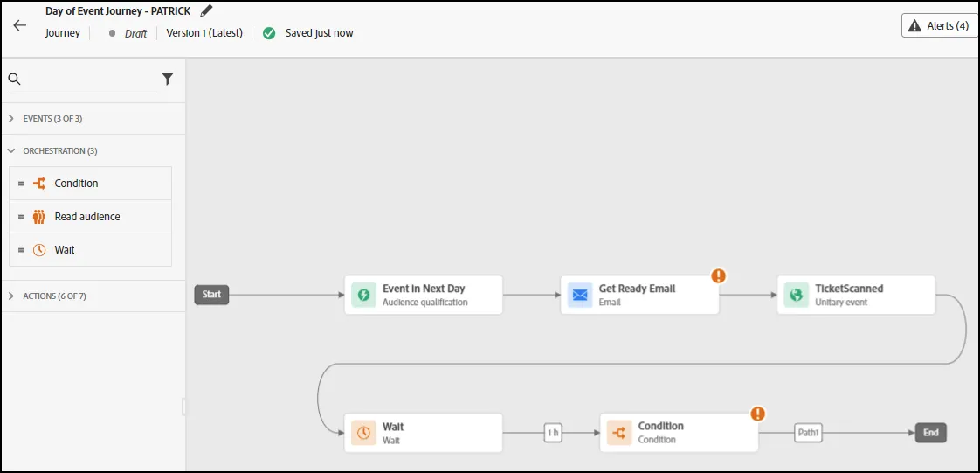The image size is (980, 473).
Task: Open the Alerts (4) button
Action: (x=939, y=25)
